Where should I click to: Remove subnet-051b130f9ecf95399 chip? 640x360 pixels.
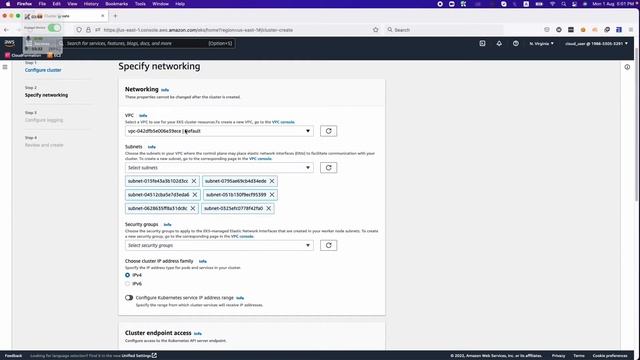272,195
